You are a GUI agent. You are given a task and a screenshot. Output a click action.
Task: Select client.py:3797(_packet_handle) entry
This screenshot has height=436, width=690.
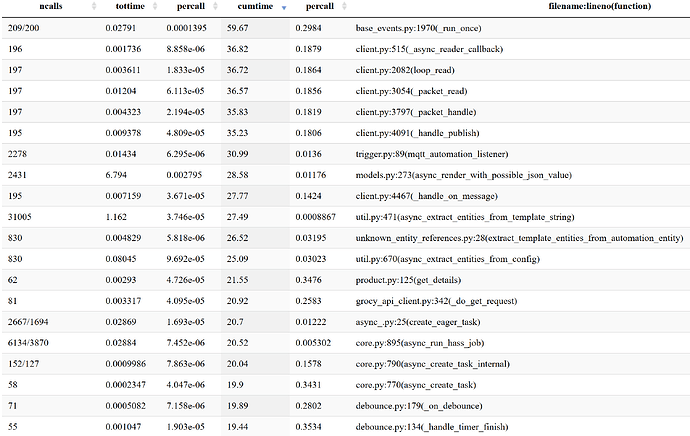[415, 112]
